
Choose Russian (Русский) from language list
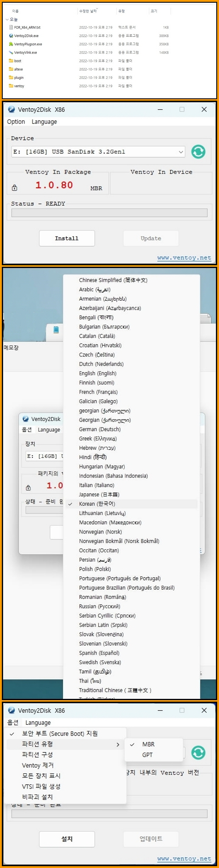pyautogui.click(x=99, y=606)
